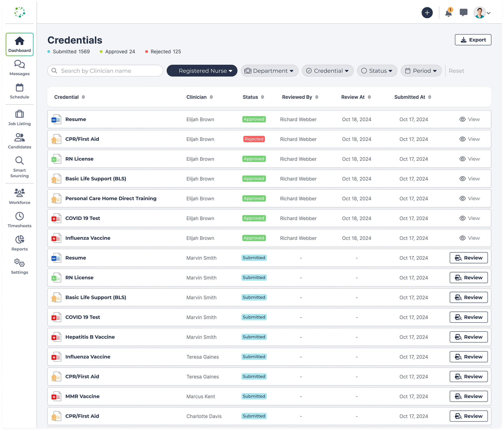Image resolution: width=504 pixels, height=431 pixels.
Task: Open Smart Sourcing from sidebar
Action: (19, 167)
